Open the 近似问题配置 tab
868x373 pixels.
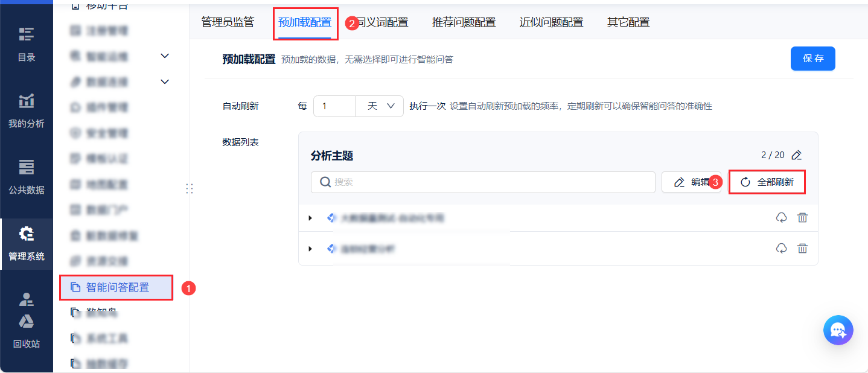551,23
